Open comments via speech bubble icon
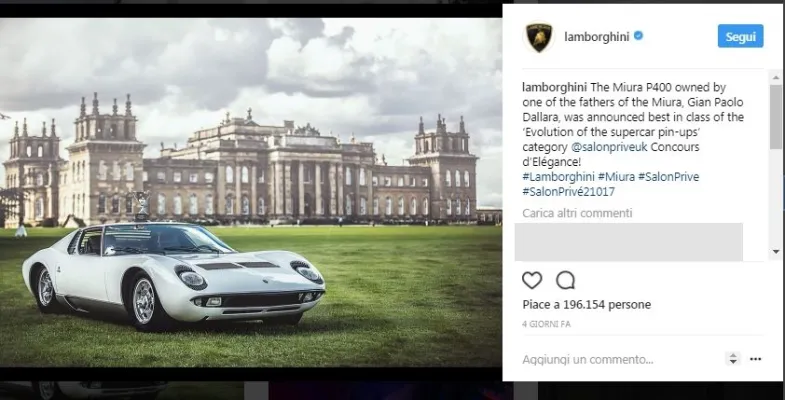This screenshot has width=785, height=400. (x=565, y=280)
